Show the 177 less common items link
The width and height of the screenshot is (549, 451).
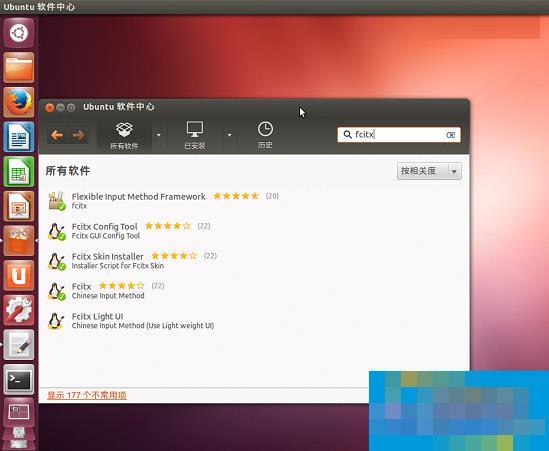pos(87,395)
